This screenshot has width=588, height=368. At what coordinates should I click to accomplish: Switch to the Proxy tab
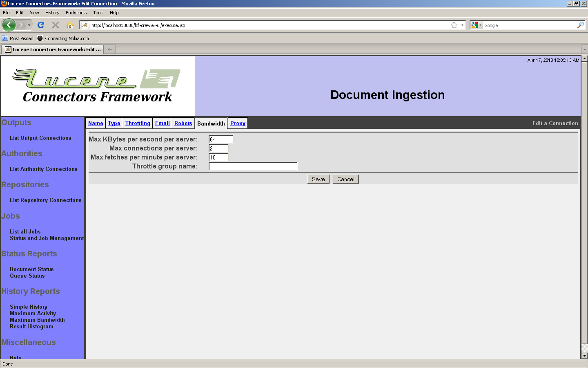pyautogui.click(x=238, y=123)
